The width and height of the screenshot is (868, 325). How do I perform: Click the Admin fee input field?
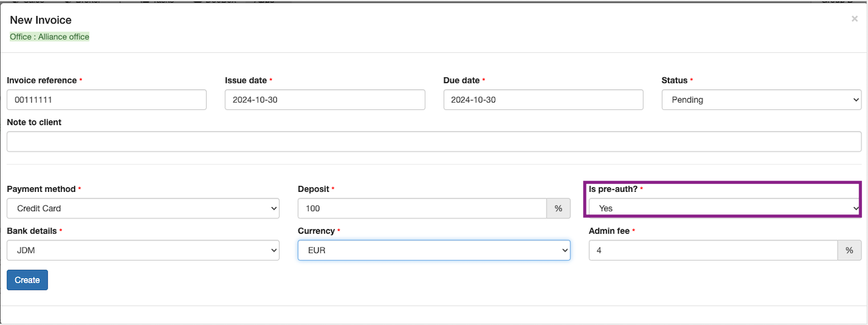click(x=713, y=250)
